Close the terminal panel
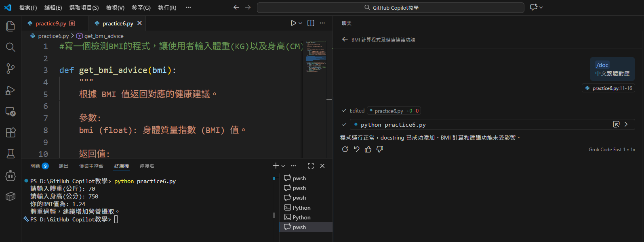 pos(322,166)
